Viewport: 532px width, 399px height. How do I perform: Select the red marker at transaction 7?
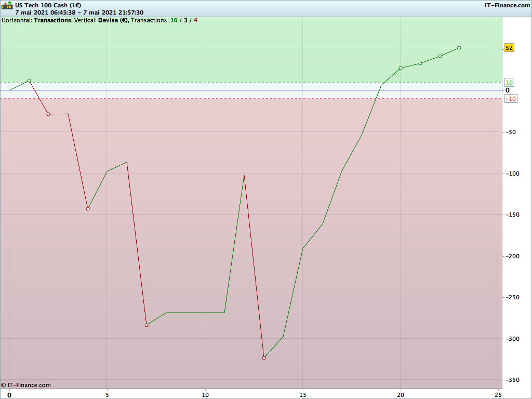click(x=147, y=325)
